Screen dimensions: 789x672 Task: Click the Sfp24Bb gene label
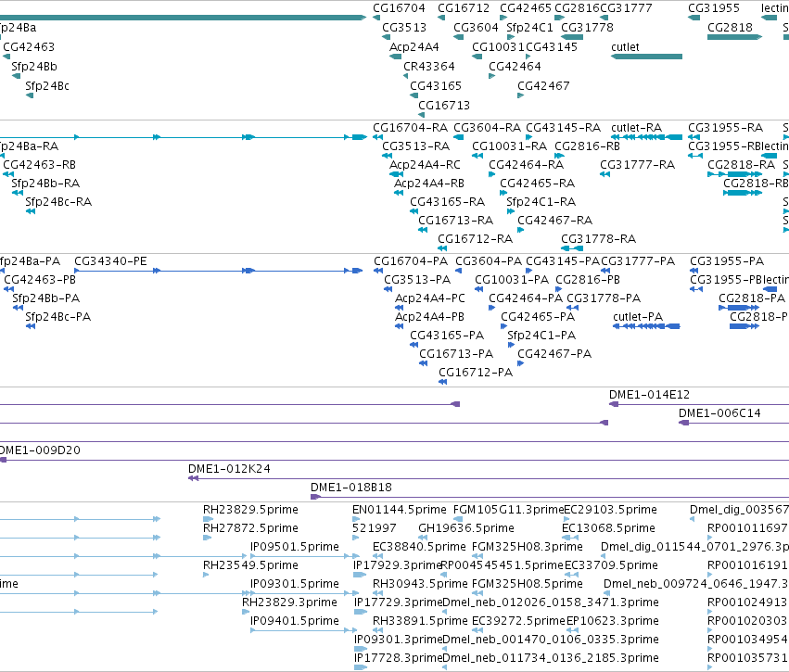34,67
